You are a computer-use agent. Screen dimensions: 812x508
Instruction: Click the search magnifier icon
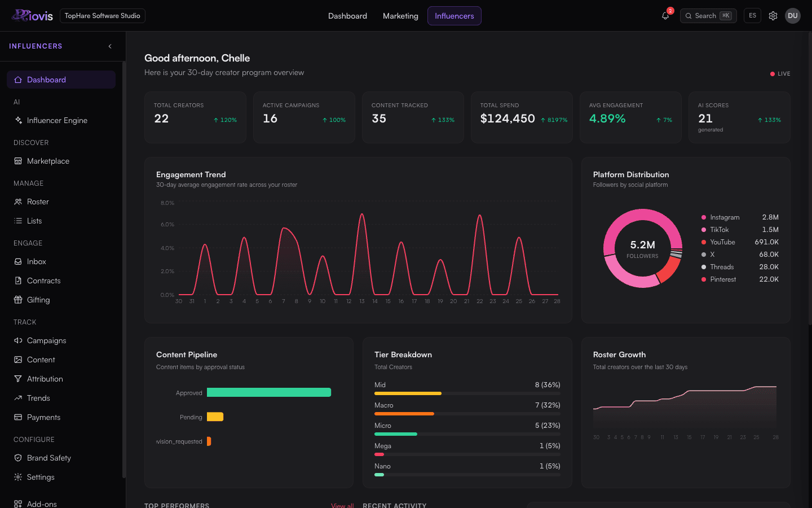[x=689, y=16]
